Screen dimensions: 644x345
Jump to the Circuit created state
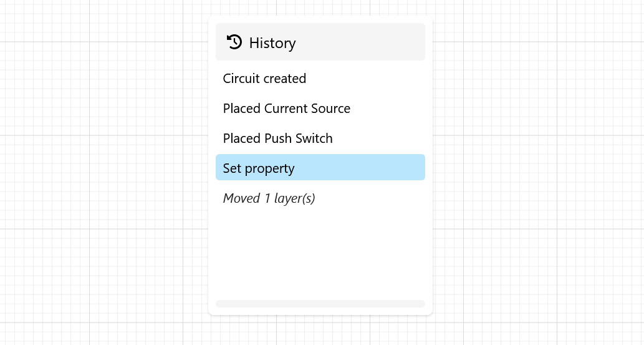pos(264,79)
